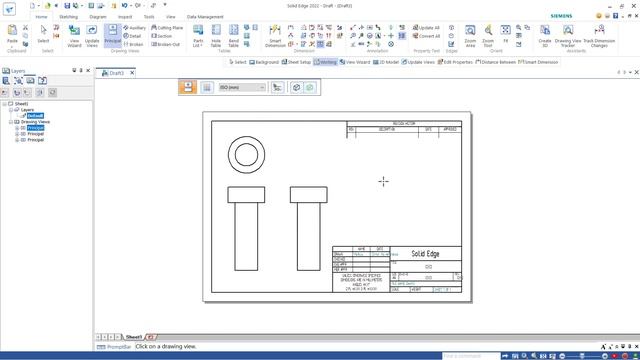Click the Create 3D assistant
This screenshot has height=360, width=640.
point(545,36)
